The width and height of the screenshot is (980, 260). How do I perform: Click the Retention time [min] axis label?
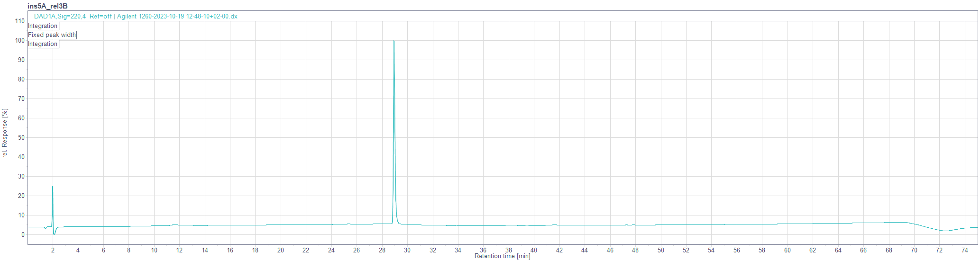coord(503,256)
